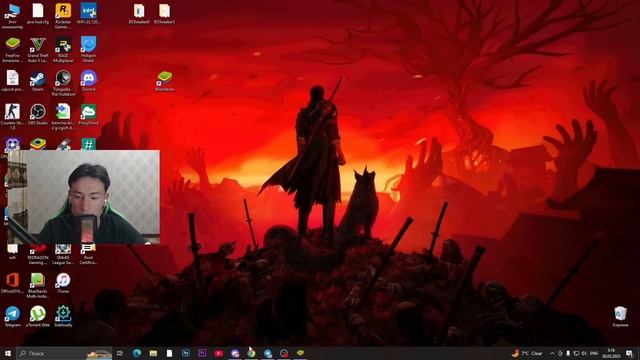Open the teal hash symbol app icon

click(x=88, y=144)
